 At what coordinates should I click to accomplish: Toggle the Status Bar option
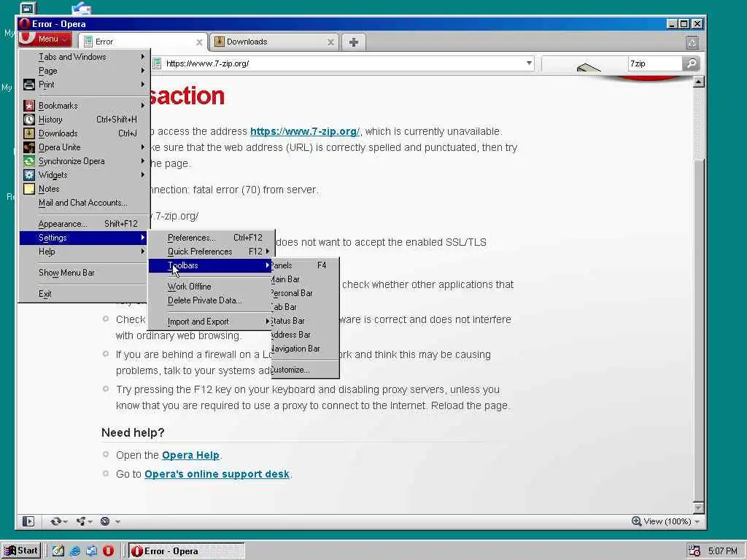click(x=305, y=321)
